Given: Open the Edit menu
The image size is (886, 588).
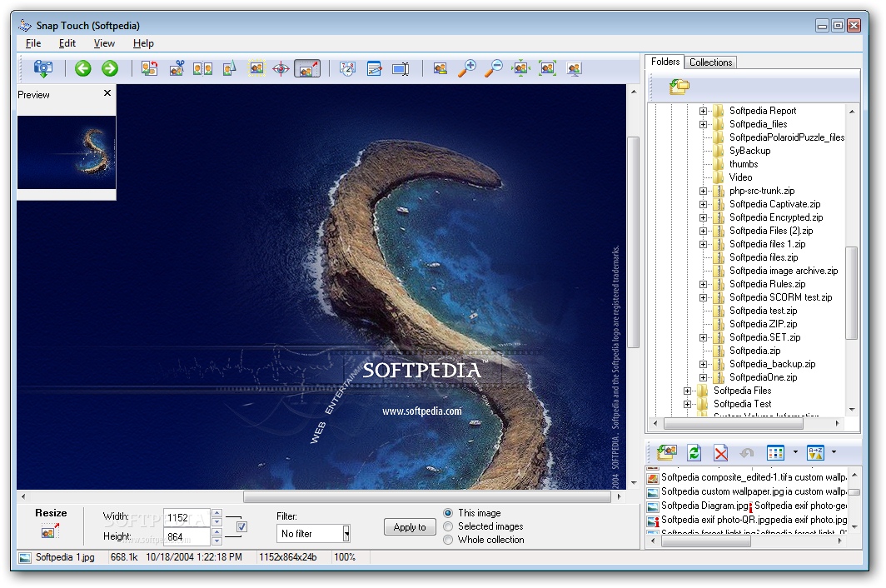Looking at the screenshot, I should 67,43.
